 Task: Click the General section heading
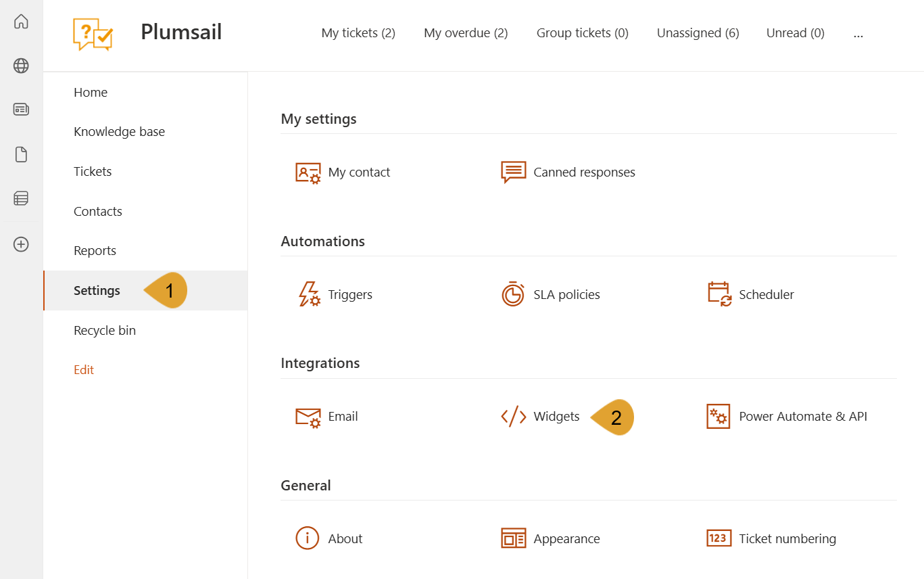(x=306, y=486)
